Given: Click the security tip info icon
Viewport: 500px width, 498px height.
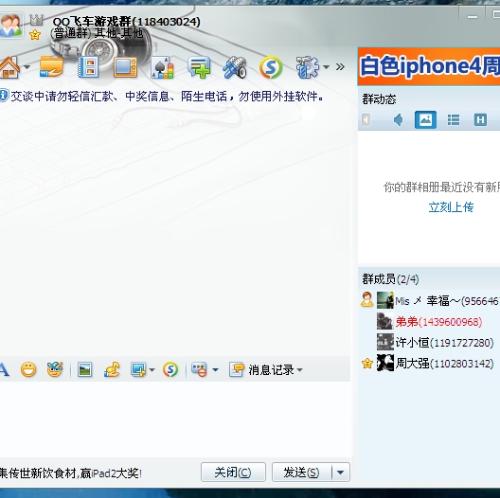Looking at the screenshot, I should coord(3,96).
